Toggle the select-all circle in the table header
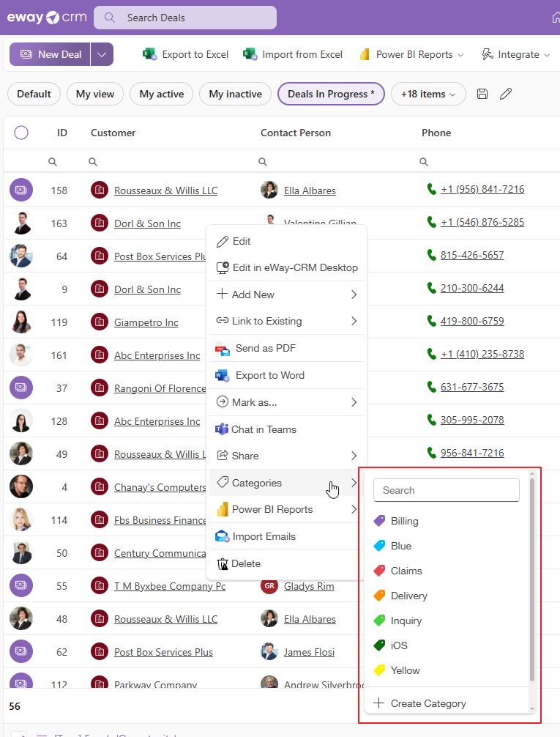Screen dimensions: 560x737 21,133
